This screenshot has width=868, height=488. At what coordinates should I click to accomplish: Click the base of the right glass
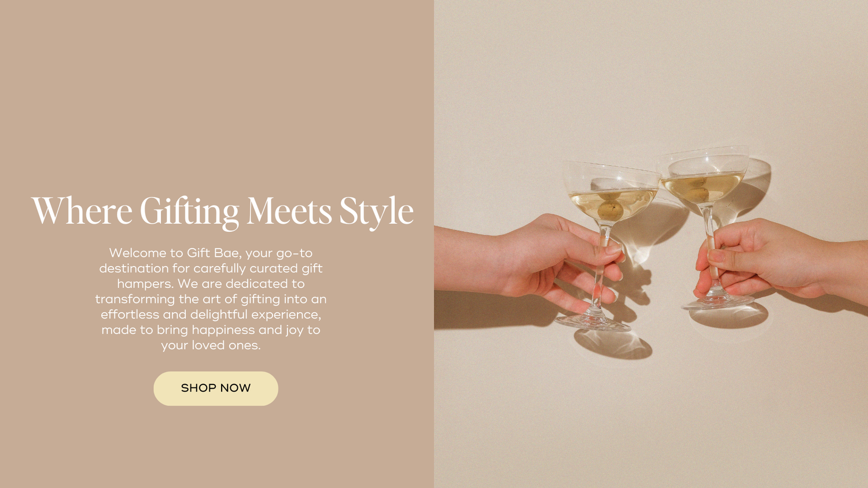[x=718, y=301]
